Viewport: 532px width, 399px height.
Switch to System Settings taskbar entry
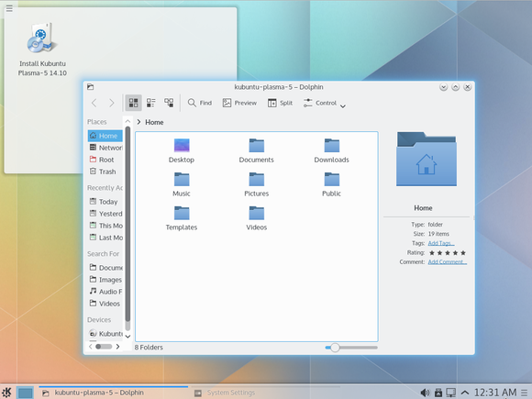[265, 393]
